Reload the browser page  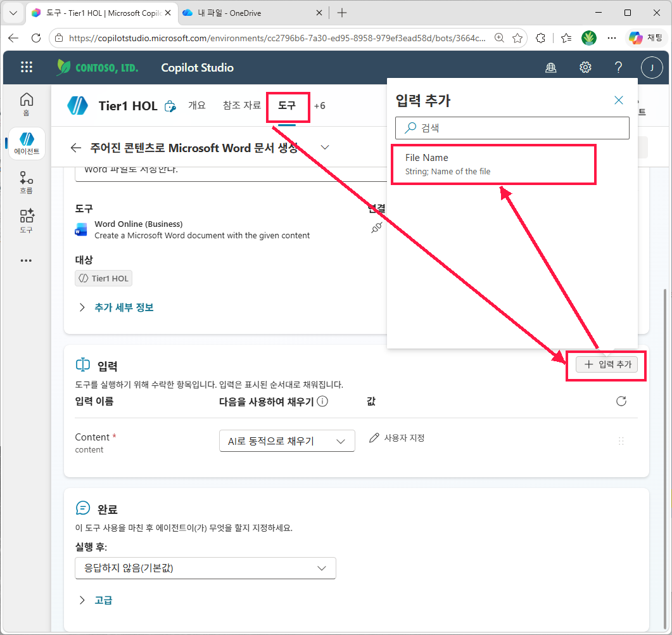tap(37, 38)
